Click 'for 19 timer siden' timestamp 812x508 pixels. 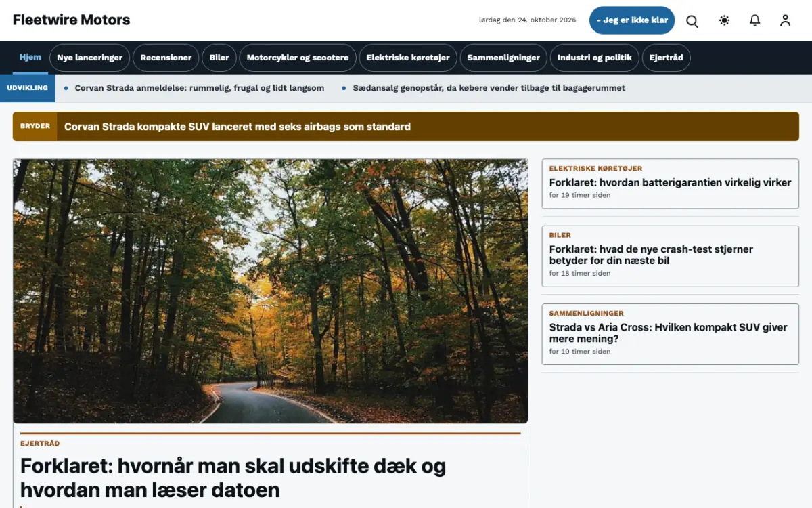580,195
